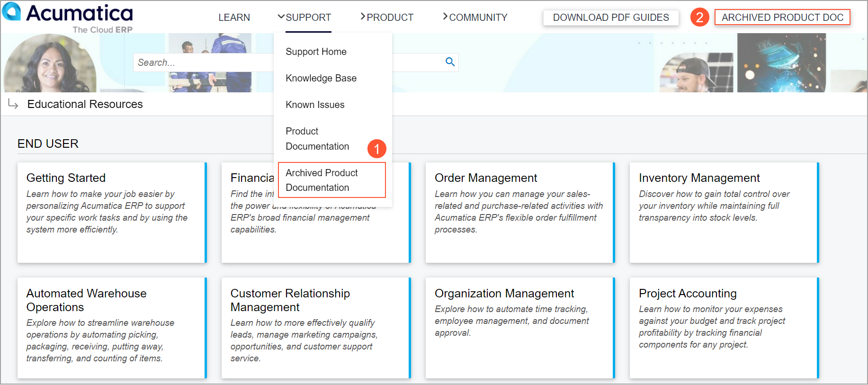This screenshot has width=868, height=385.
Task: Click DOWNLOAD PDF GUIDES button
Action: pyautogui.click(x=610, y=18)
